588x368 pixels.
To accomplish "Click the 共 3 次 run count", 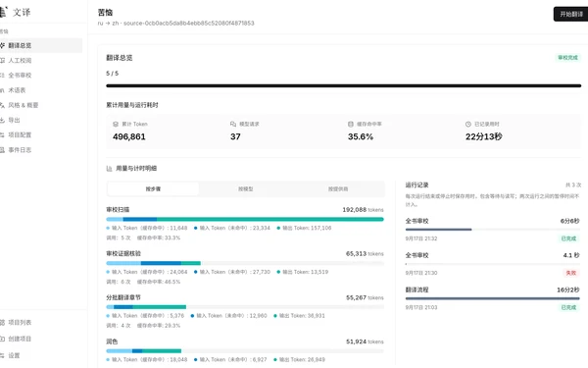I will point(573,185).
